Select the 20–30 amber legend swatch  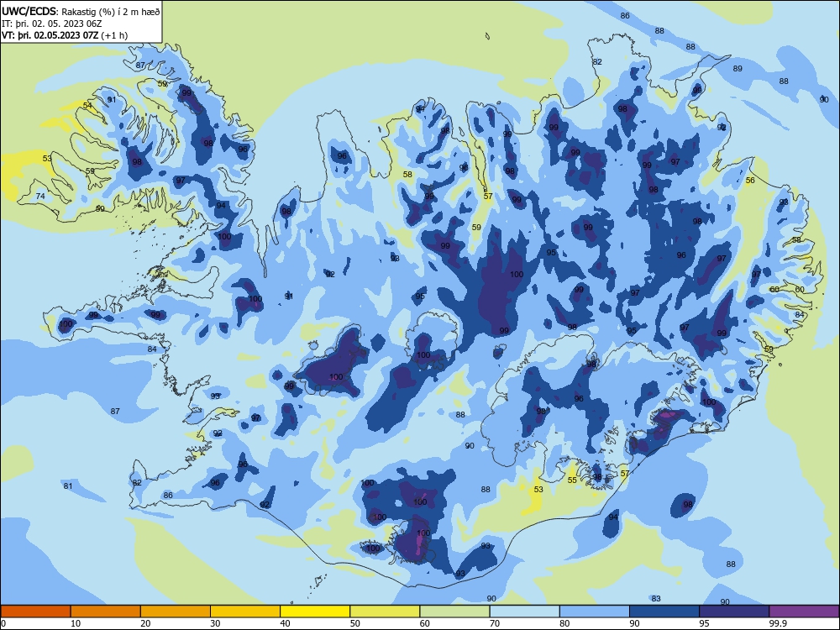(176, 612)
